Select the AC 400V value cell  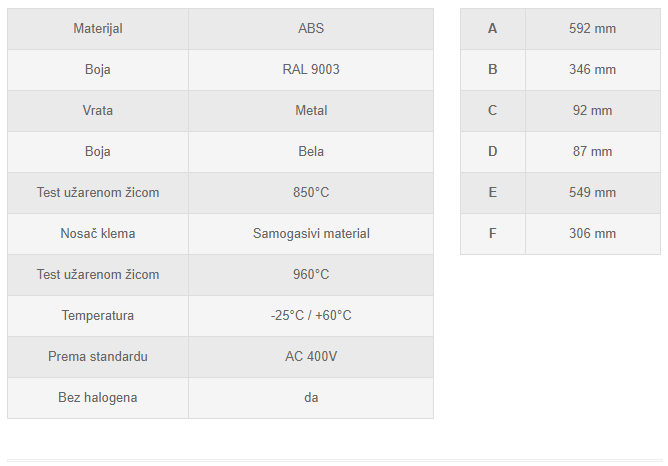tap(311, 357)
